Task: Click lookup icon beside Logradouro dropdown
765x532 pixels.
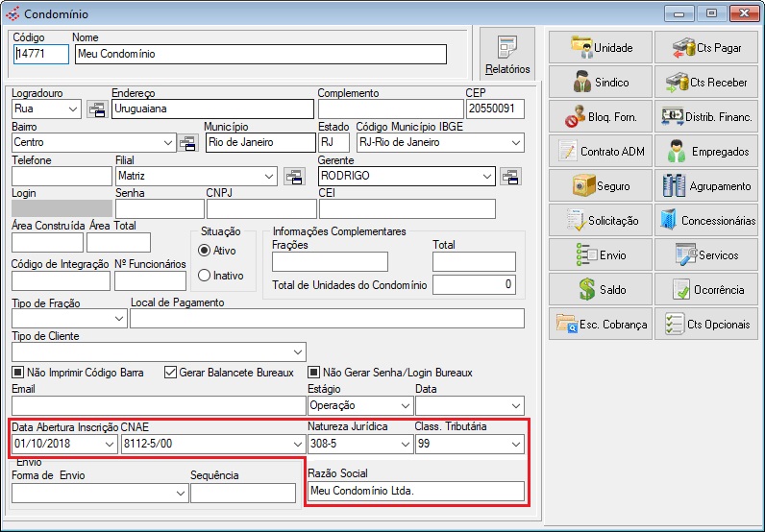Action: pyautogui.click(x=96, y=109)
